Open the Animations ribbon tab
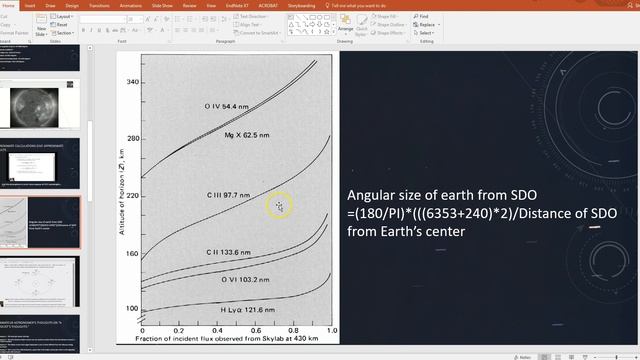 tap(131, 6)
